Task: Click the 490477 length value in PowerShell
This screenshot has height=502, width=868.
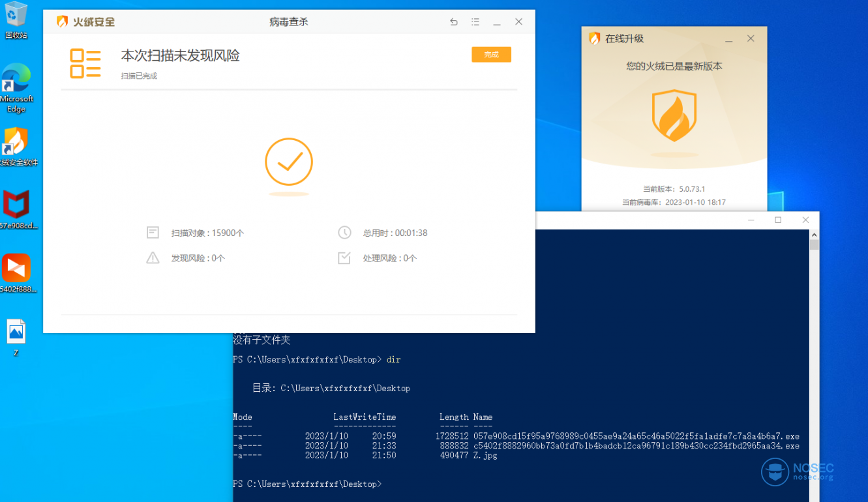Action: click(455, 456)
